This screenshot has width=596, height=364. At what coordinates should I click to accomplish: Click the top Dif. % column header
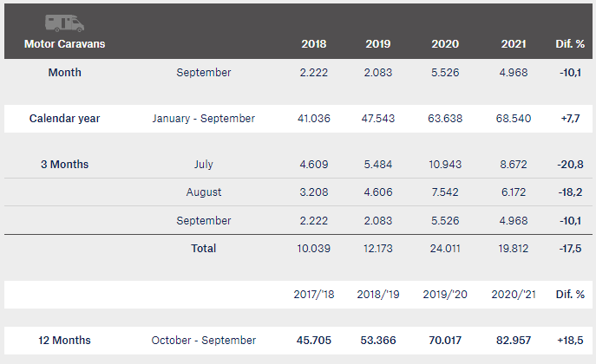point(570,44)
